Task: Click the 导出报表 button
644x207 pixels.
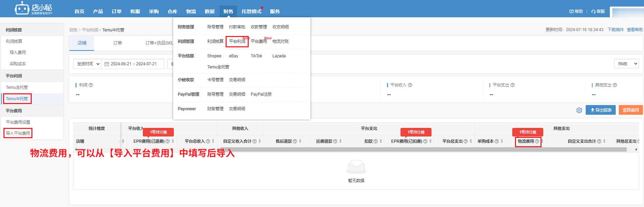Action: pyautogui.click(x=601, y=110)
